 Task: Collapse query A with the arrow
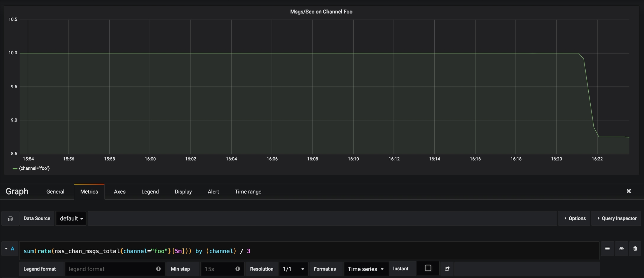coord(6,249)
